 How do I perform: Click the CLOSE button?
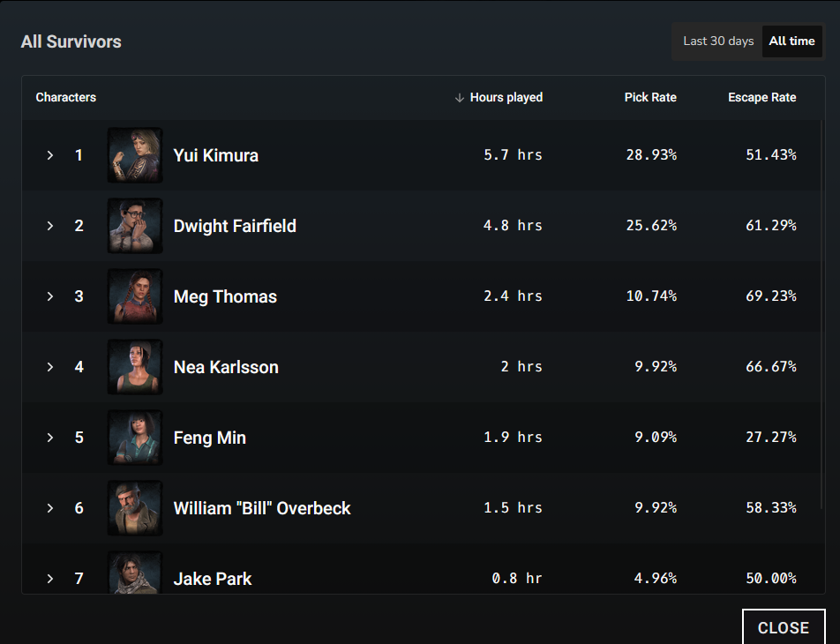click(784, 627)
